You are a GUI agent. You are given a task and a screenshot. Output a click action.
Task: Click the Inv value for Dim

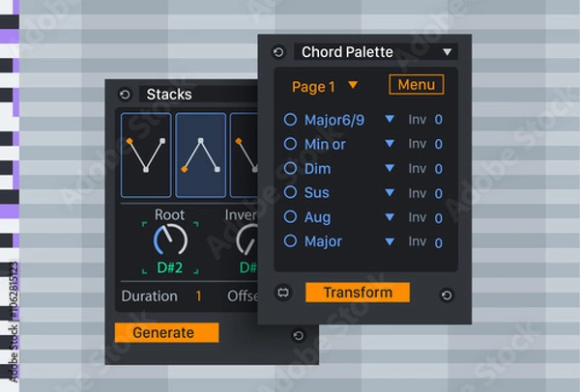[439, 169]
